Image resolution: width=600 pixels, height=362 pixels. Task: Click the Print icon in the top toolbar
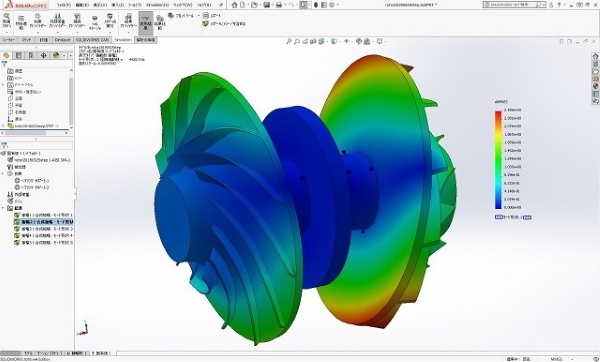click(279, 5)
